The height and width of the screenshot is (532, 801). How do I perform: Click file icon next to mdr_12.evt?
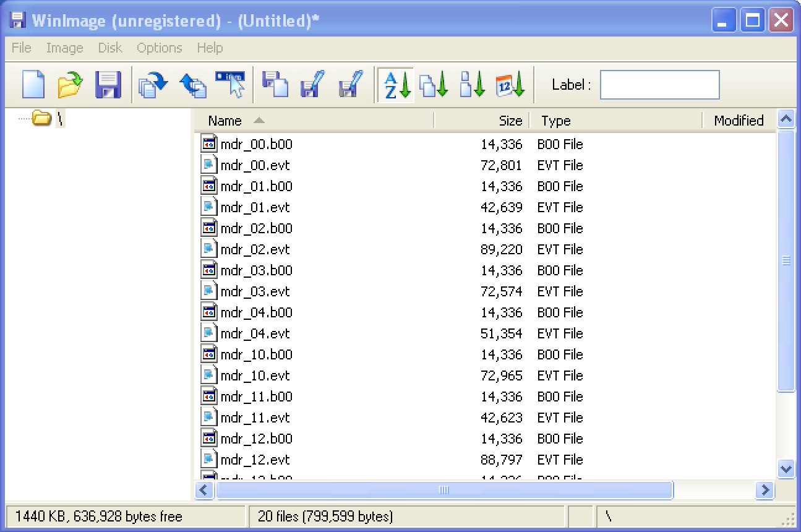[210, 459]
